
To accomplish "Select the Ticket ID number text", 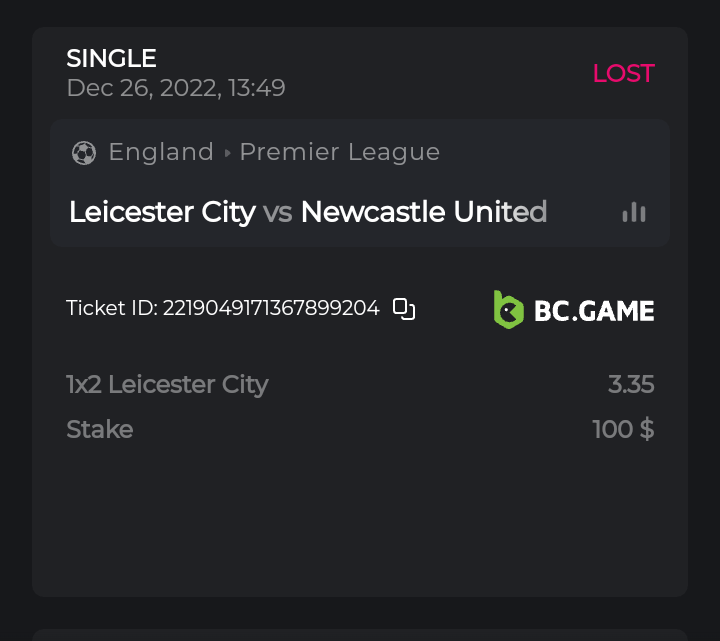I will (x=271, y=308).
